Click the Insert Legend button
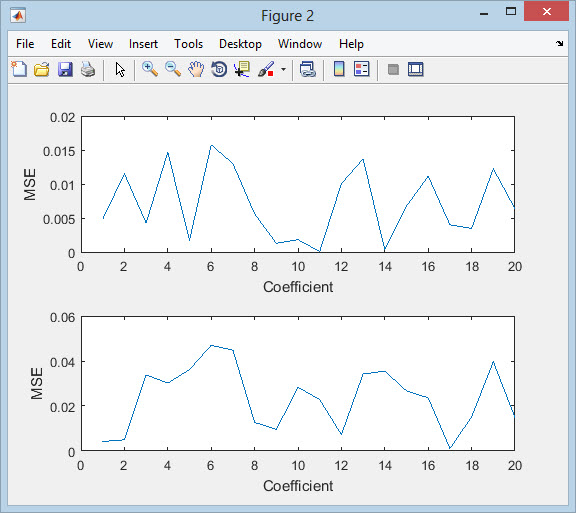This screenshot has height=513, width=576. (361, 69)
